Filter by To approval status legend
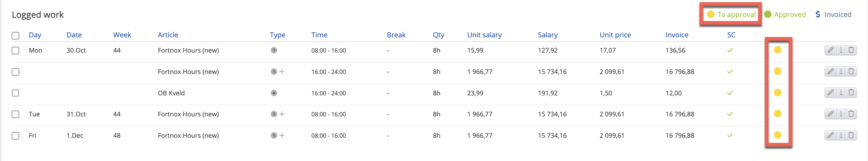 [x=731, y=15]
